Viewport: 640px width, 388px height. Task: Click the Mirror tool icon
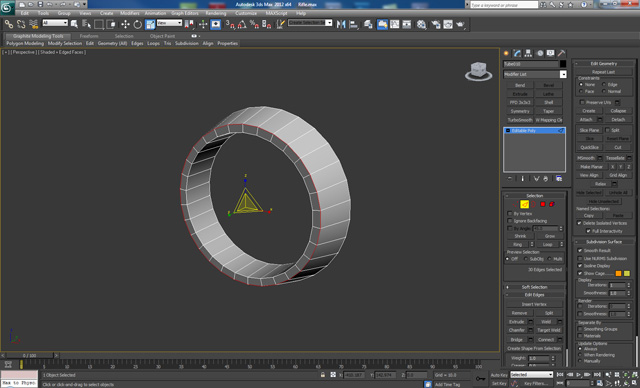pos(341,24)
